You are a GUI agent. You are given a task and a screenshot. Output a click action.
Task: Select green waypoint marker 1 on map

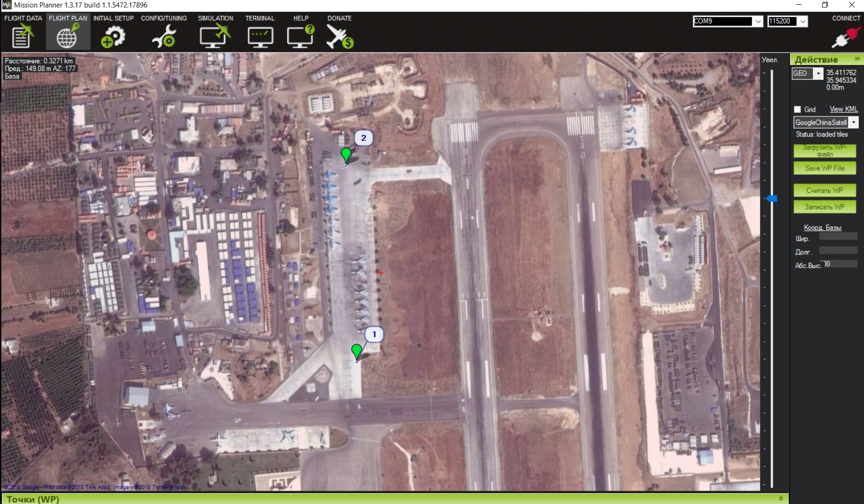point(357,352)
